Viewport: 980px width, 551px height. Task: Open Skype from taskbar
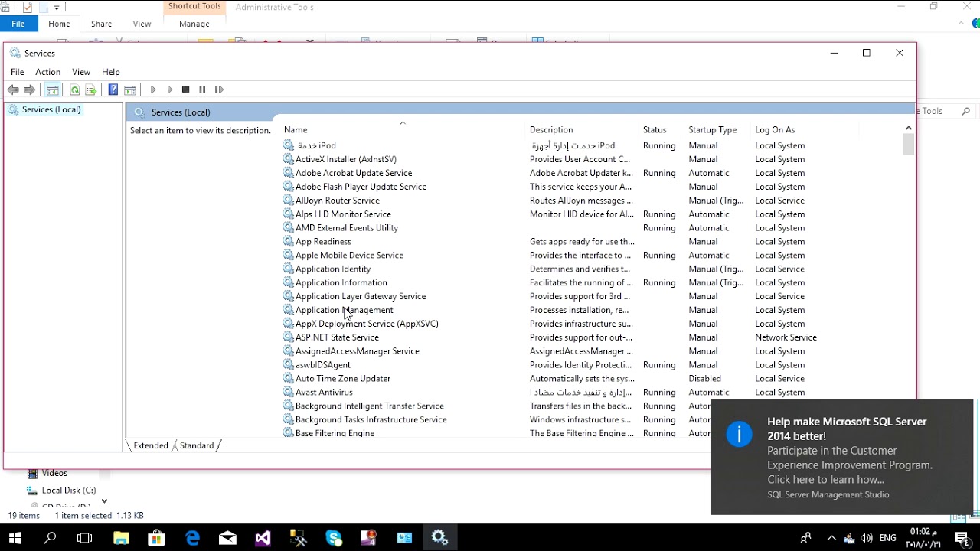click(334, 538)
